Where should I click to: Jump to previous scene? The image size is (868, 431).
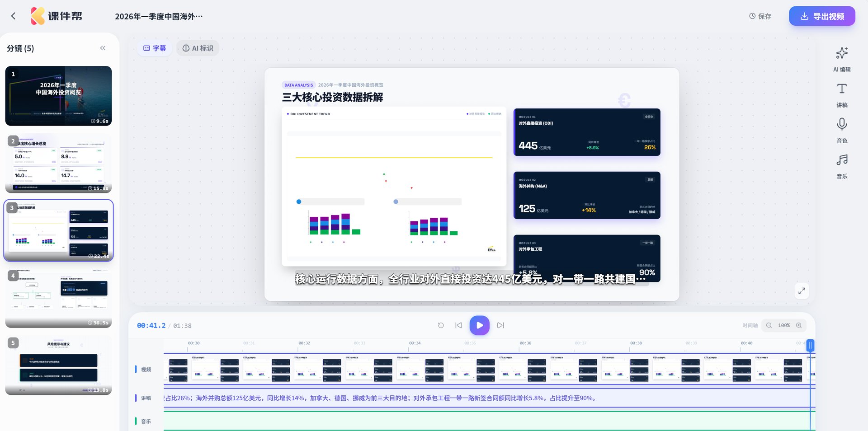[x=458, y=325]
